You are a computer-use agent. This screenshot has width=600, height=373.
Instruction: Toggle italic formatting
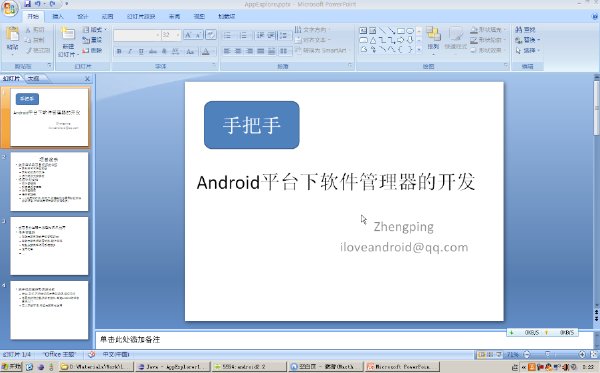point(130,51)
